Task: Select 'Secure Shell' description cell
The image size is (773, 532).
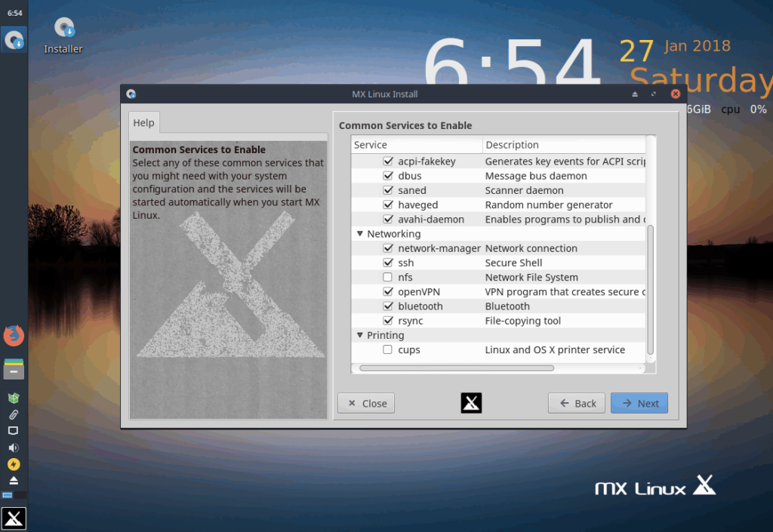Action: click(x=513, y=263)
